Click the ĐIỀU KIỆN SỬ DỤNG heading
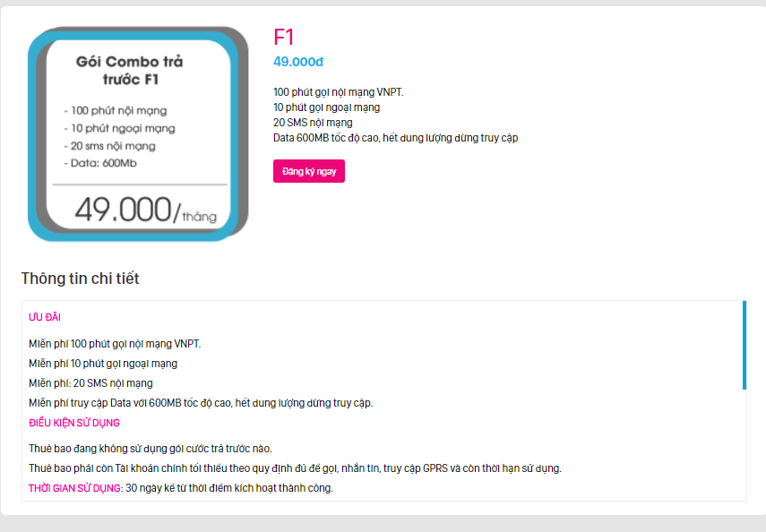Viewport: 766px width, 532px height. tap(74, 423)
